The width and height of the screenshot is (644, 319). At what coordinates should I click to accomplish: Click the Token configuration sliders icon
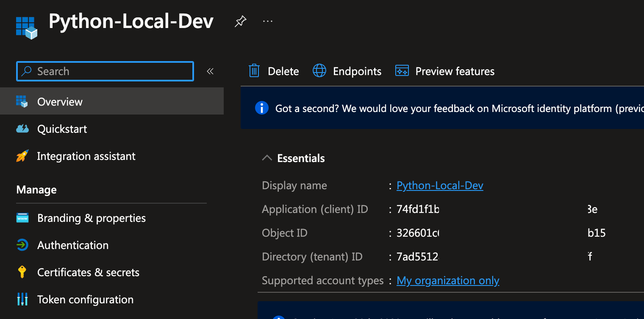22,299
